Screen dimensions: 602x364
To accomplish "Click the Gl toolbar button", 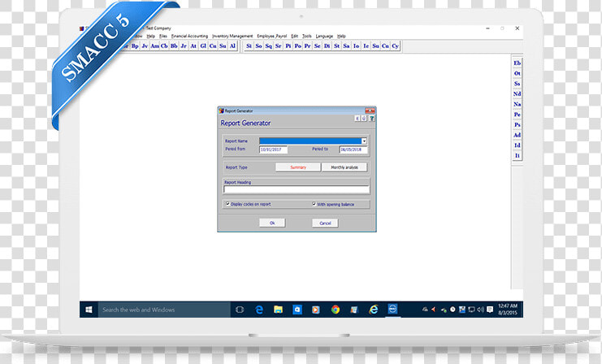I will click(x=203, y=46).
